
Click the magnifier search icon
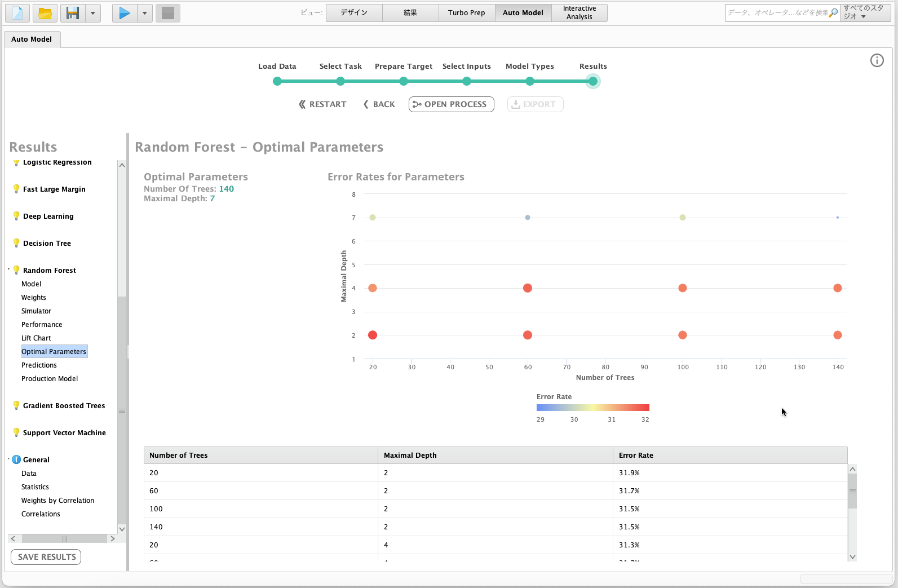point(834,13)
